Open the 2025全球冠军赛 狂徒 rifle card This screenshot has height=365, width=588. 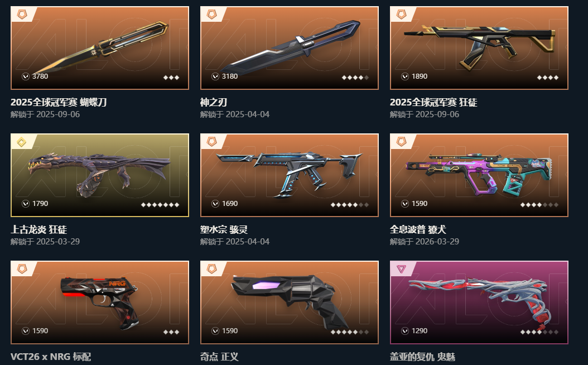[x=479, y=48]
